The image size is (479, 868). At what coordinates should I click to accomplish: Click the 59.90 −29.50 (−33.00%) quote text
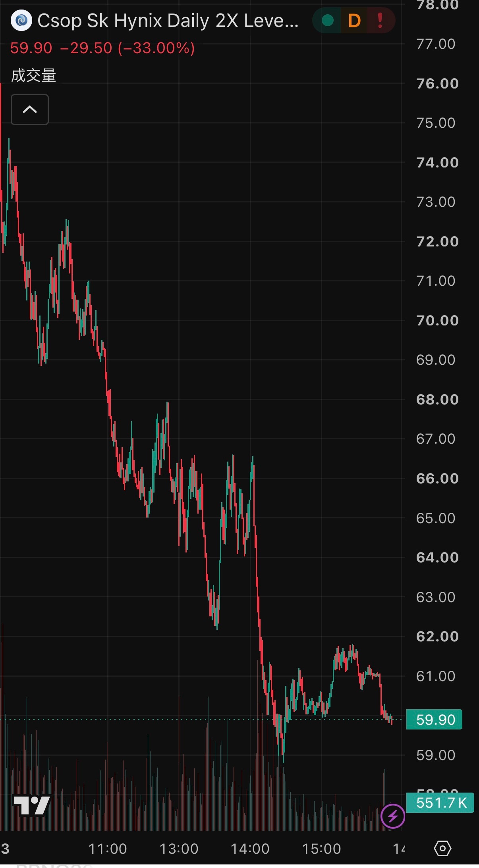pos(102,48)
